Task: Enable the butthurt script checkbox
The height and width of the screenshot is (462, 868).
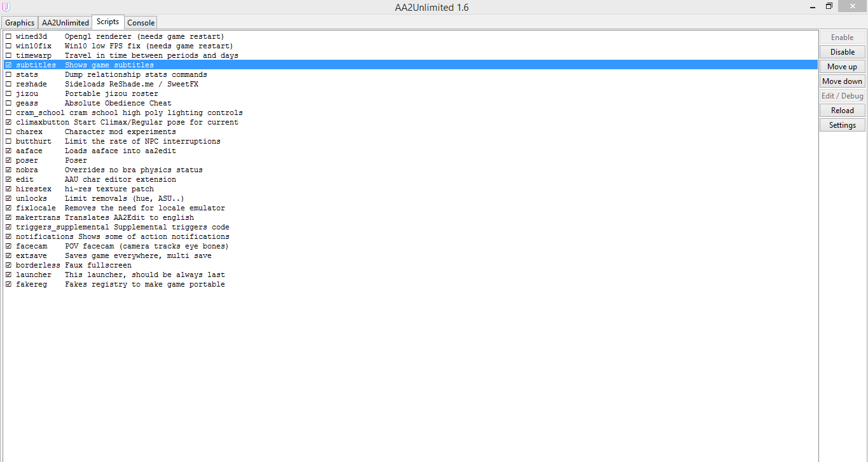Action: pos(8,141)
